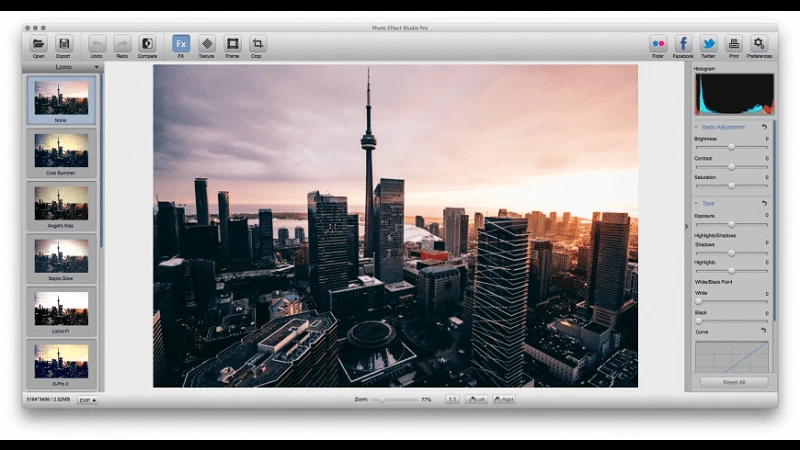Screen dimensions: 800x450
Task: Rotate the image Left
Action: (x=477, y=399)
